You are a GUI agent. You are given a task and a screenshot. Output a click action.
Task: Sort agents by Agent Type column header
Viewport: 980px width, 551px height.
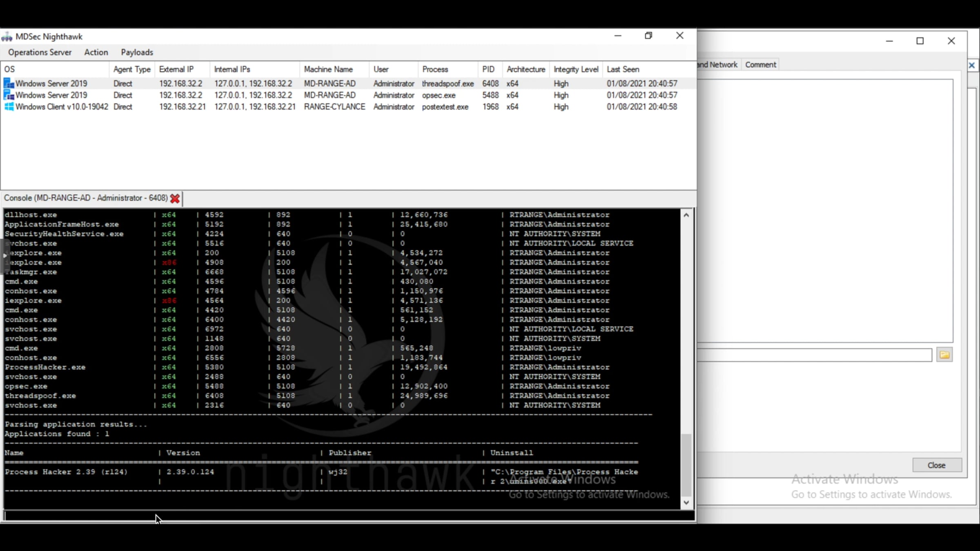click(132, 69)
